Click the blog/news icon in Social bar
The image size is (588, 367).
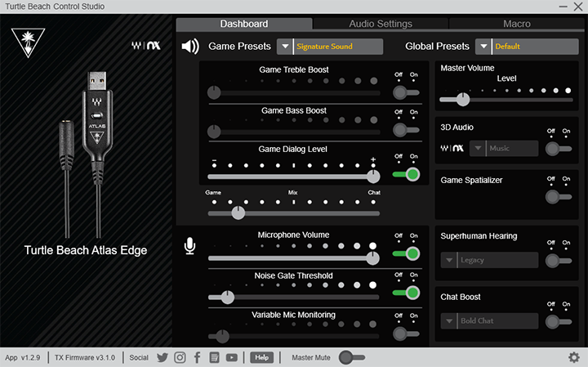point(214,357)
